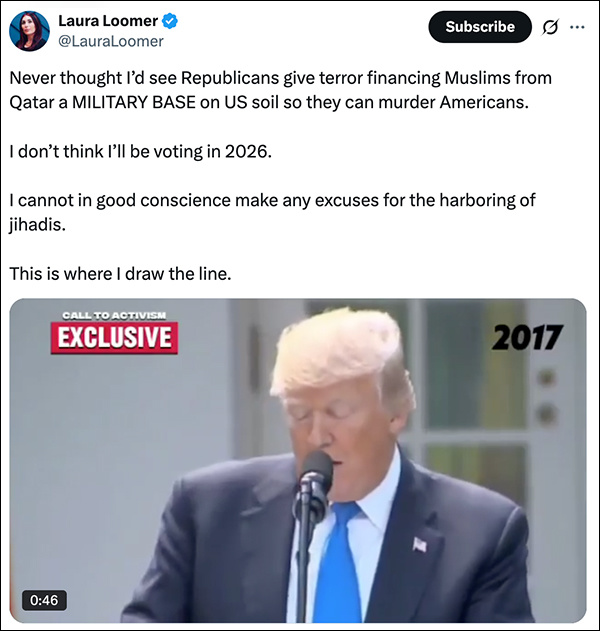Open the three-dot more options menu
The width and height of the screenshot is (600, 631).
577,27
